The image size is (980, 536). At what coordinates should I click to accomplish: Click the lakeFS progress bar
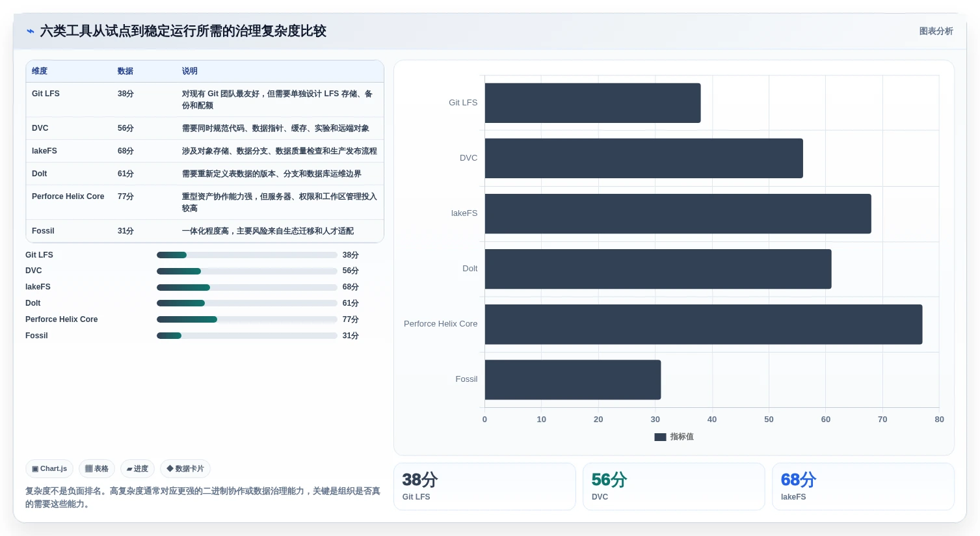point(247,287)
